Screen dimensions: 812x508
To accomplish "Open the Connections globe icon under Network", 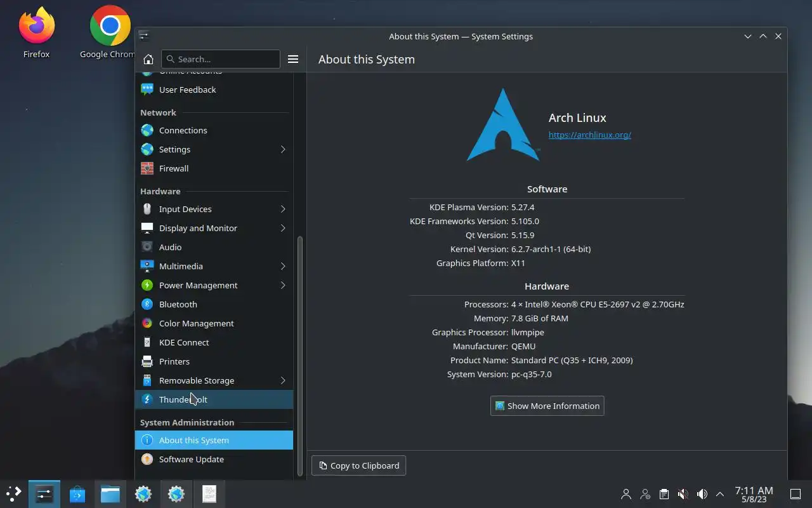I will [147, 130].
